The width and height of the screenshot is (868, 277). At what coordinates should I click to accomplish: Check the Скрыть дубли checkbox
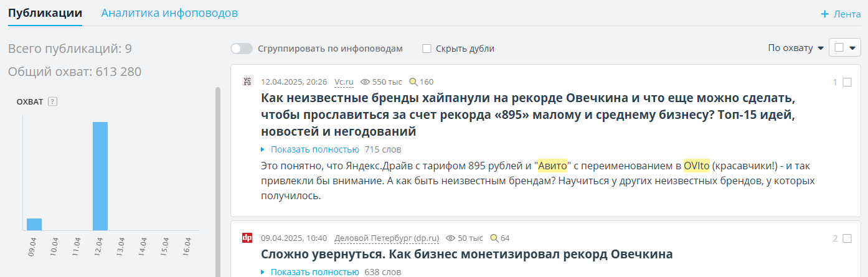pos(427,49)
